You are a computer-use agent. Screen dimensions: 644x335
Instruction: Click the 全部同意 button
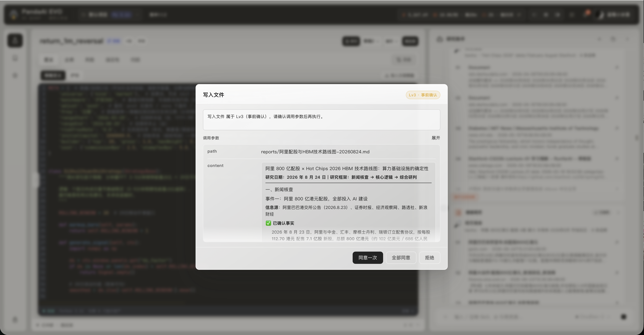coord(401,258)
